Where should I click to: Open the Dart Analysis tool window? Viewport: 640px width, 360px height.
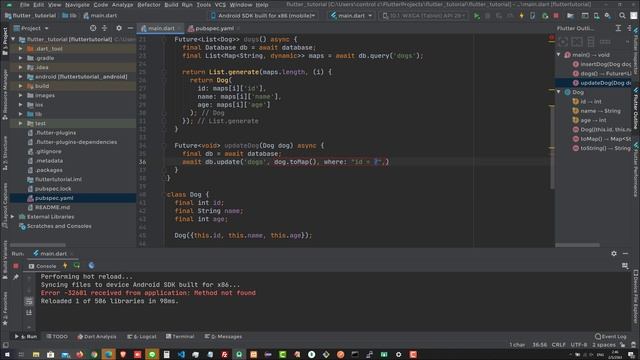tap(97, 337)
